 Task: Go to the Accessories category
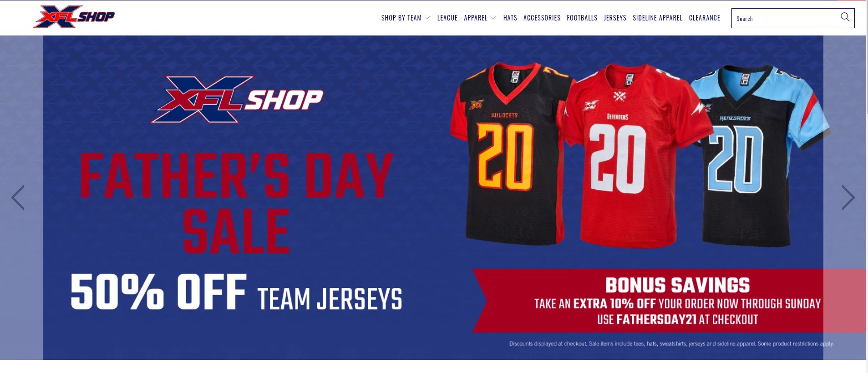[542, 18]
